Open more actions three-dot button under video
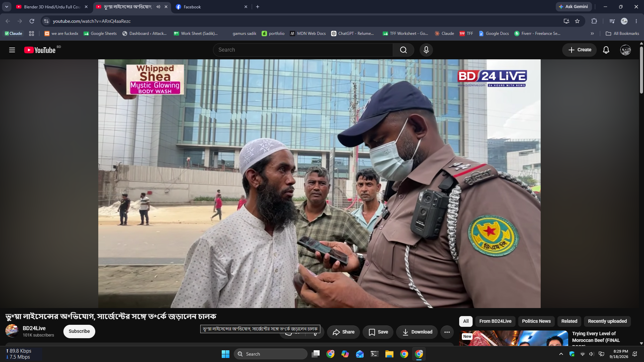 tap(447, 332)
